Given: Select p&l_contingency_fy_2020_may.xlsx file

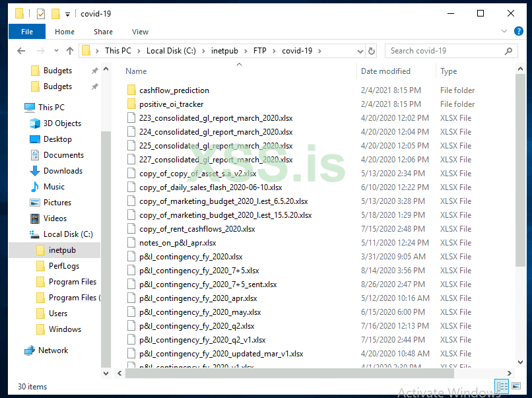Looking at the screenshot, I should point(200,312).
